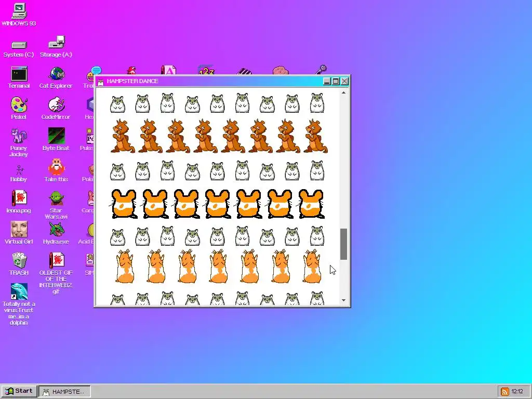
Task: Open the 123 desktop icon behind window
Action: point(206,70)
